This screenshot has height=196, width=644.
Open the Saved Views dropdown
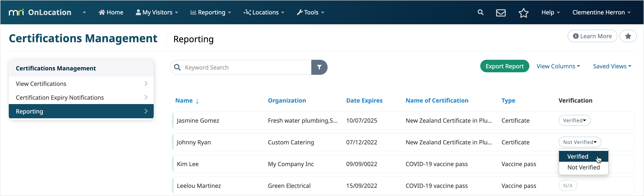[612, 66]
